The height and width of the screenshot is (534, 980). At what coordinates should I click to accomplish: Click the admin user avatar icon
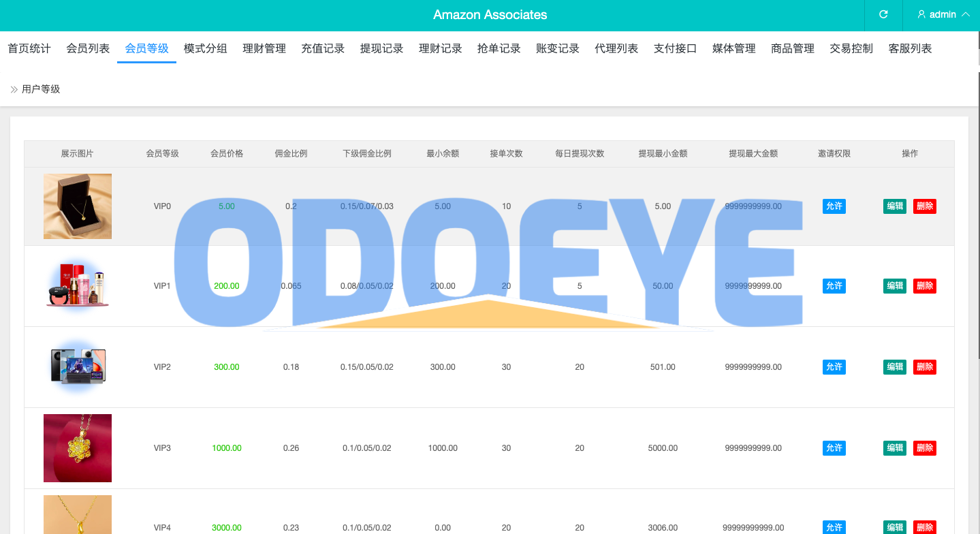tap(921, 14)
